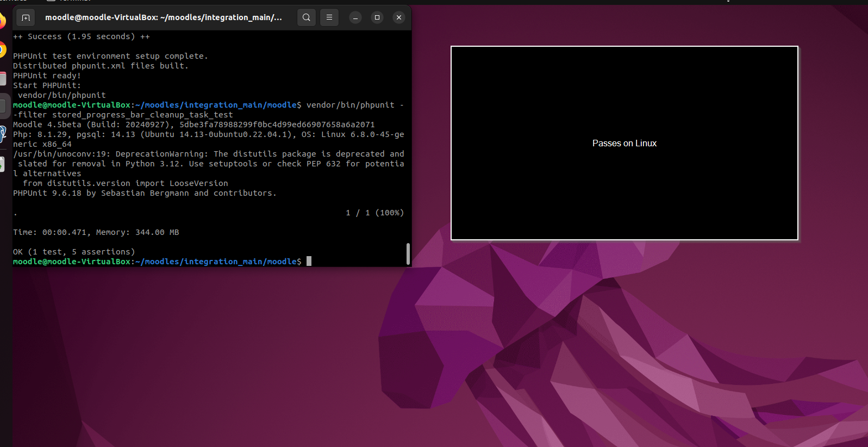The width and height of the screenshot is (868, 447).
Task: Click "from distutils.version import LooseVersion" line
Action: pos(125,183)
